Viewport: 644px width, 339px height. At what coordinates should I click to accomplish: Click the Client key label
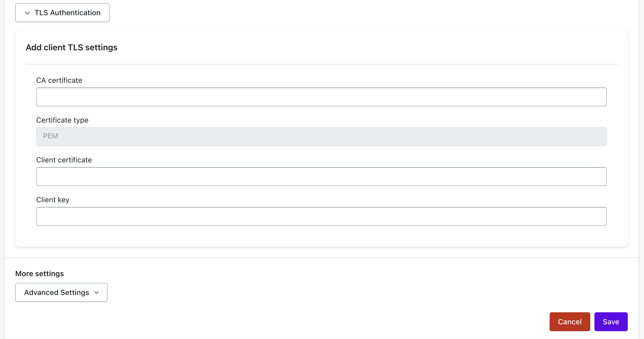pyautogui.click(x=53, y=200)
